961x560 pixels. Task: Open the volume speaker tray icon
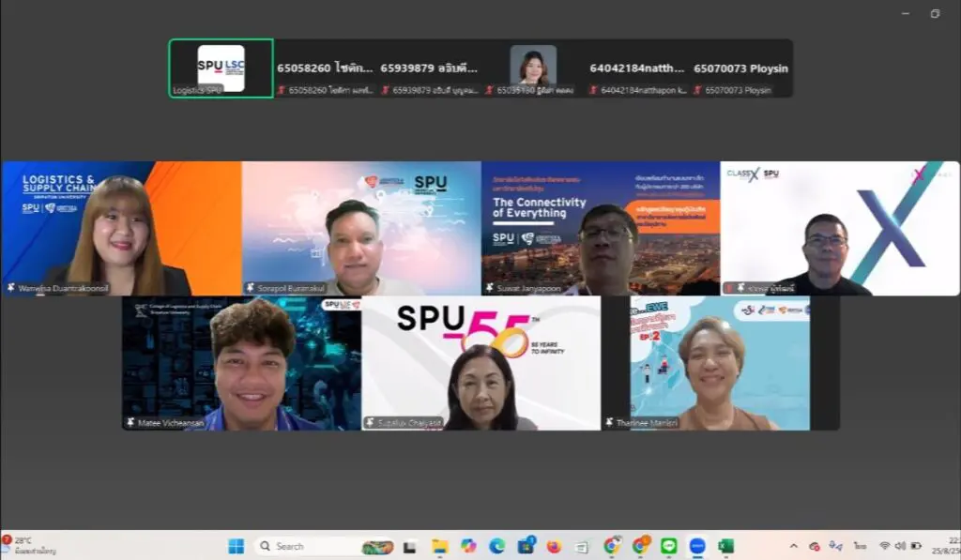pyautogui.click(x=900, y=546)
